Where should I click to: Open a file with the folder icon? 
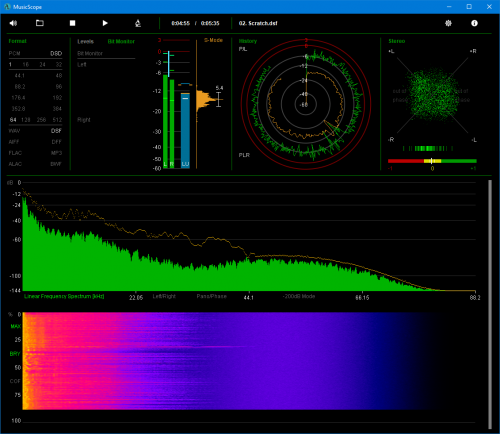[40, 23]
